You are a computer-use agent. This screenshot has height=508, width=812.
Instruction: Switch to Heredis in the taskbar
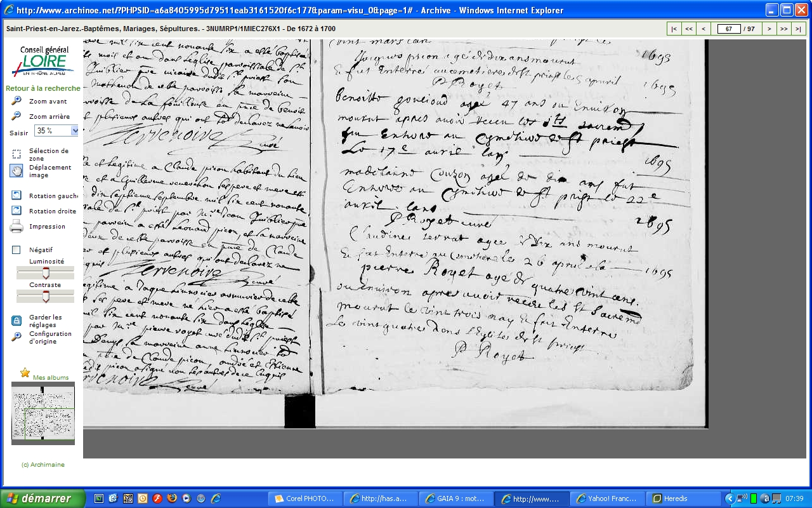(x=684, y=498)
